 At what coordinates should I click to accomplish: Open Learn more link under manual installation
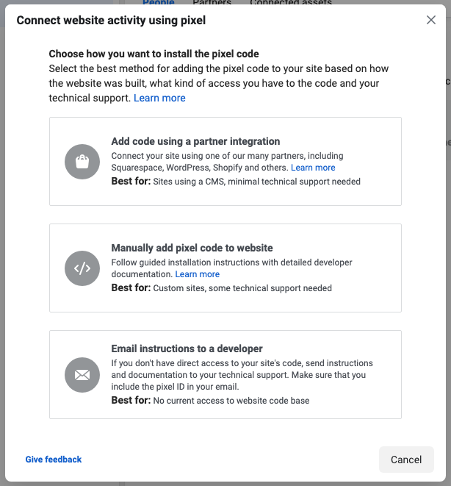click(197, 274)
